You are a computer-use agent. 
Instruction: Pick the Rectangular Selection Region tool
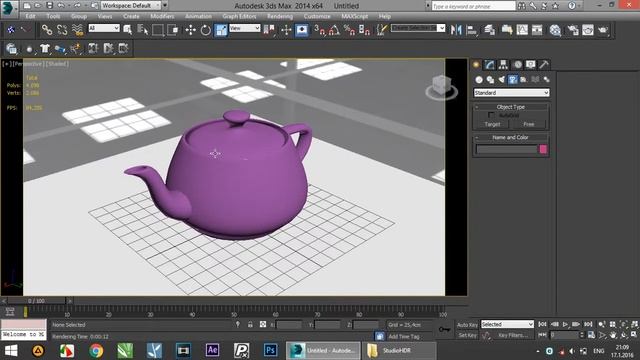158,30
